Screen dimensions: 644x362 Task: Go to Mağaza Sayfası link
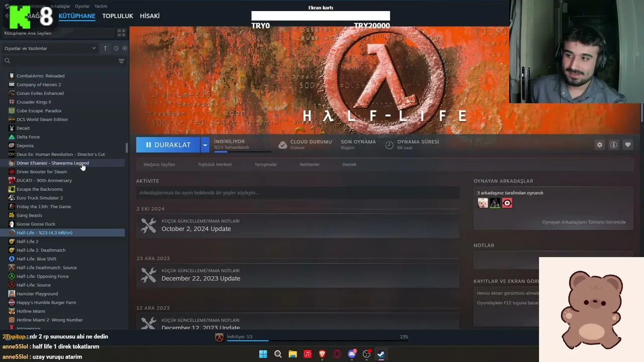(159, 164)
